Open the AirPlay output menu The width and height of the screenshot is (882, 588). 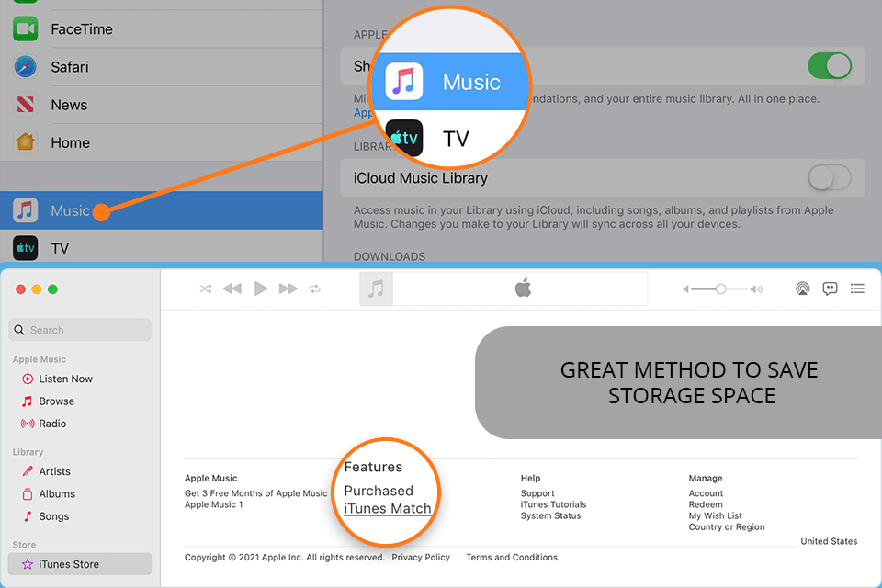pyautogui.click(x=802, y=288)
